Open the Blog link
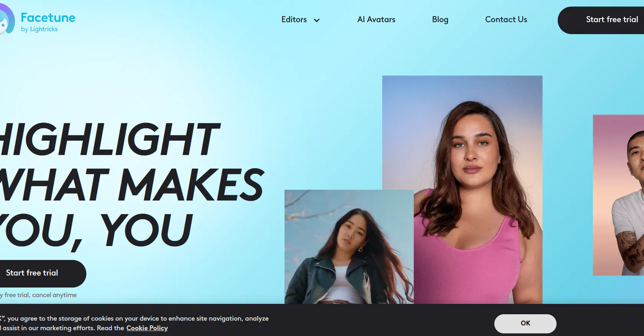 tap(440, 20)
